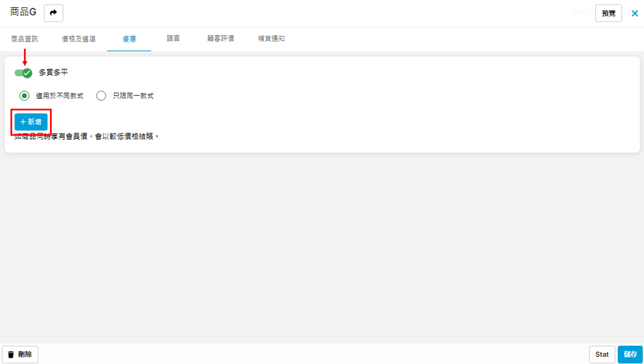The width and height of the screenshot is (644, 364).
Task: Save changes with the 儲存 button
Action: click(x=630, y=354)
